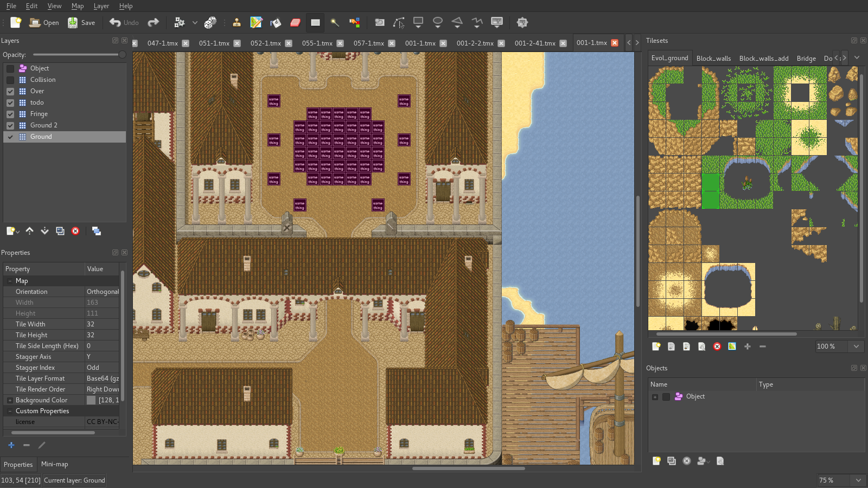The width and height of the screenshot is (868, 488).
Task: Select the Rectangular Select tool
Action: click(x=315, y=22)
